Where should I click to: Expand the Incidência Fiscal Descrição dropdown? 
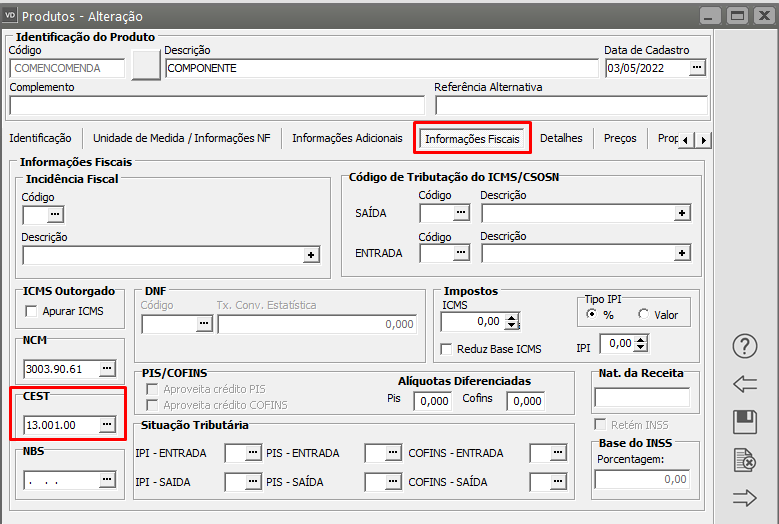(310, 256)
